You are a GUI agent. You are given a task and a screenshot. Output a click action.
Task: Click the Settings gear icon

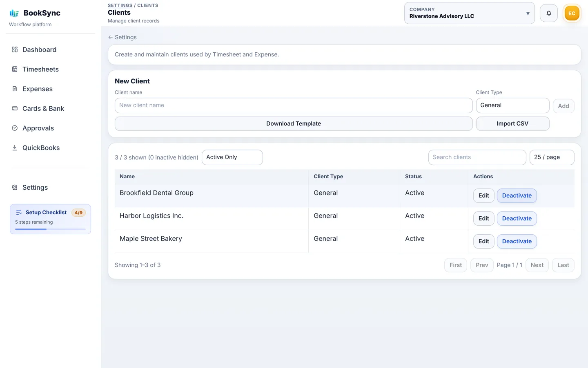click(x=15, y=187)
